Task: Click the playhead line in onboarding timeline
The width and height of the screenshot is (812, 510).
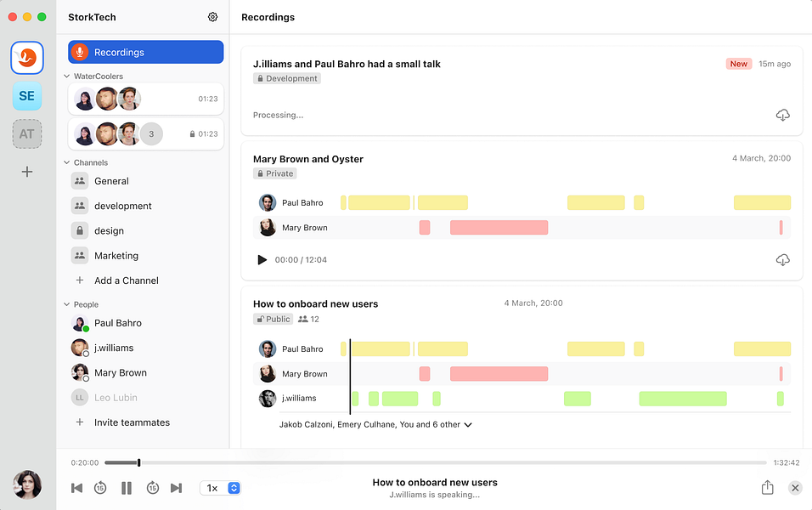Action: (x=350, y=377)
